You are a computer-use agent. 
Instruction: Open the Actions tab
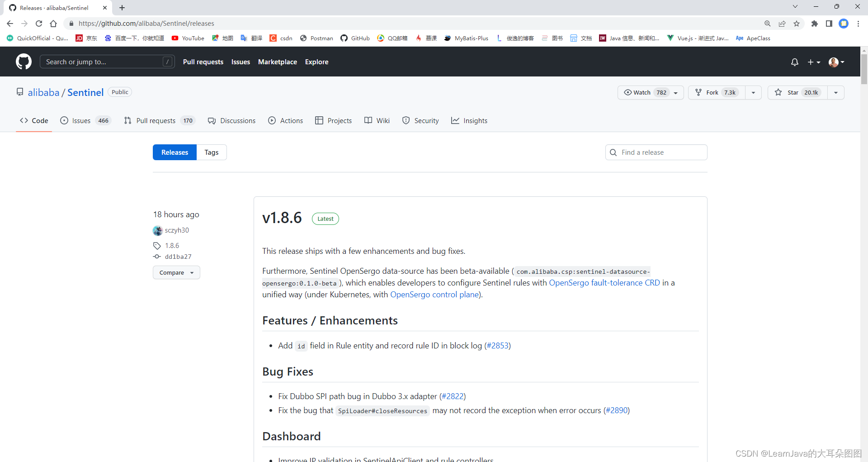pyautogui.click(x=286, y=120)
